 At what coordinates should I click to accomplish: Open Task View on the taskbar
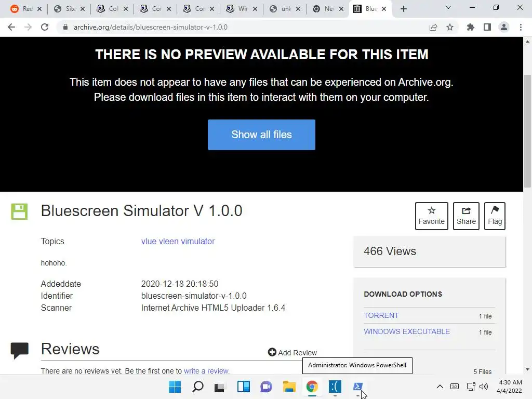pos(220,387)
